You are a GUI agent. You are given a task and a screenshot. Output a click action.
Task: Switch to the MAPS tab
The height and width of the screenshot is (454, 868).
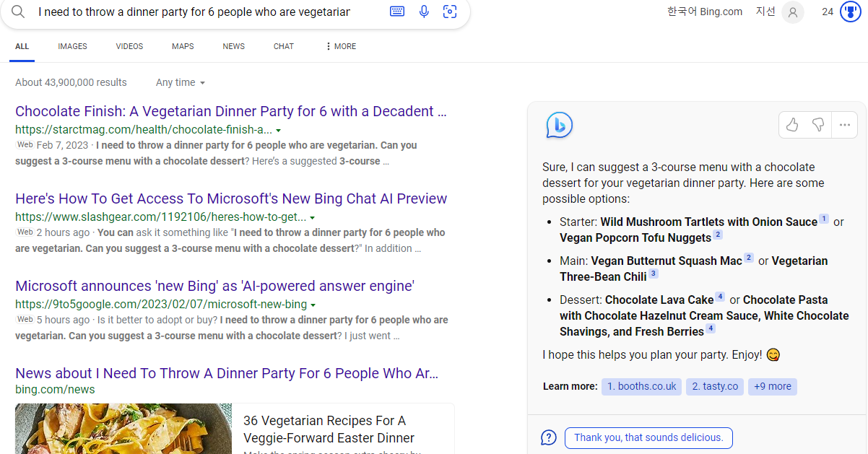click(x=183, y=46)
